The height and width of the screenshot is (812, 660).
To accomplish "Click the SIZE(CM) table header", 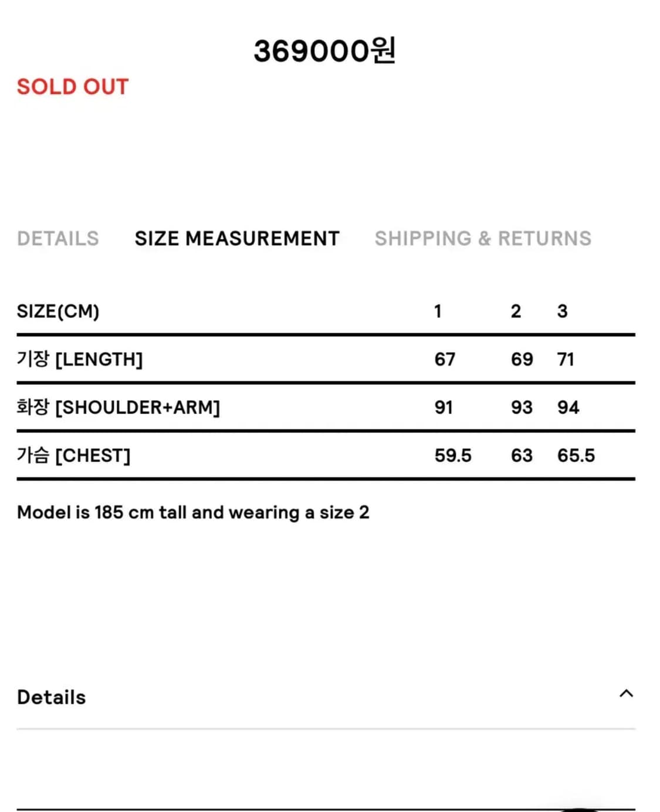I will (x=58, y=311).
